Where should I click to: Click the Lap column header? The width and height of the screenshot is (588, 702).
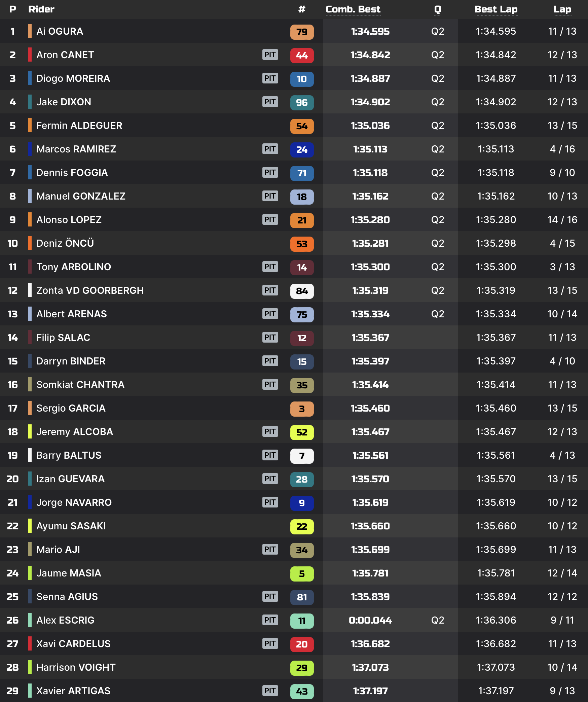pyautogui.click(x=562, y=9)
